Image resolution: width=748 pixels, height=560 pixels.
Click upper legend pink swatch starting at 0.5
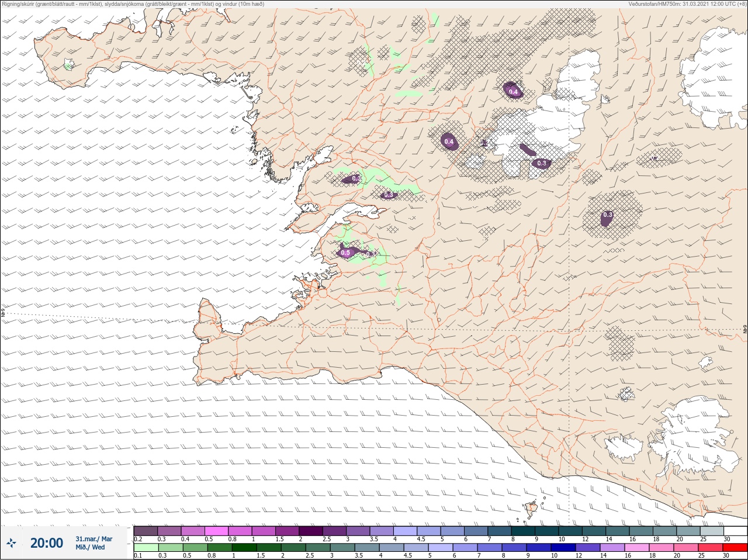pyautogui.click(x=216, y=531)
